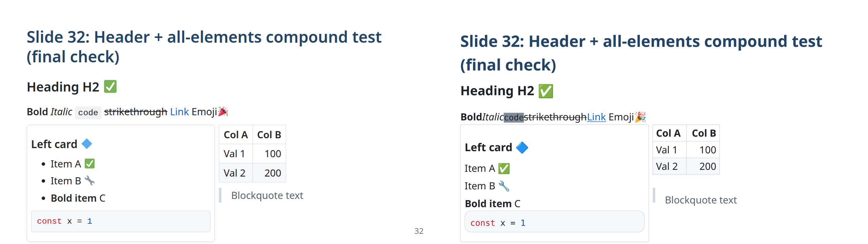The image size is (868, 244).
Task: Click the 200 cell in left slide table
Action: [x=272, y=173]
